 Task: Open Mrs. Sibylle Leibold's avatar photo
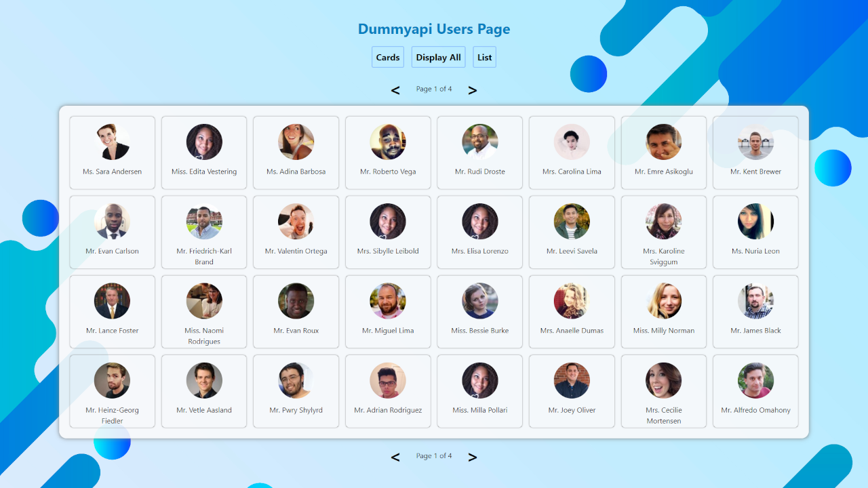tap(388, 221)
